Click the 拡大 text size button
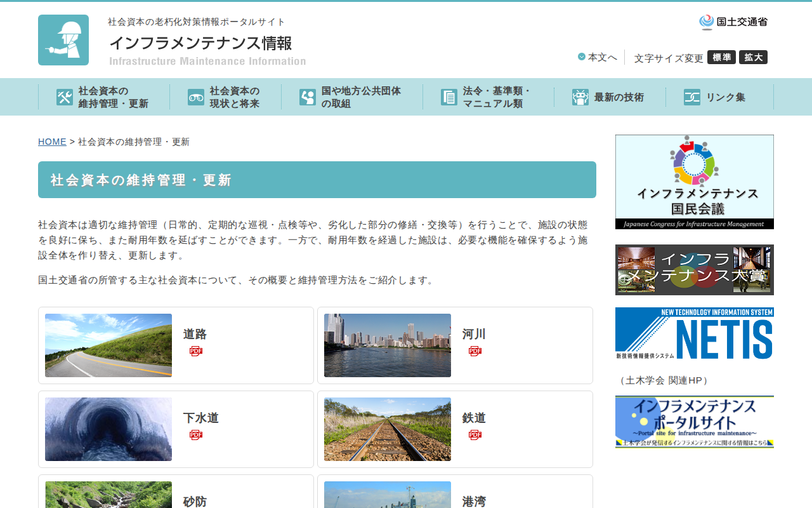This screenshot has width=812, height=508. point(754,57)
